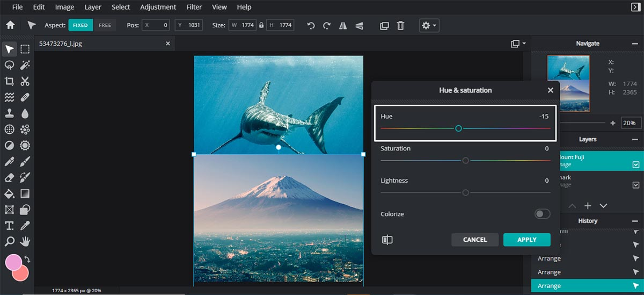Click the APPLY button
This screenshot has width=644, height=295.
coord(526,240)
